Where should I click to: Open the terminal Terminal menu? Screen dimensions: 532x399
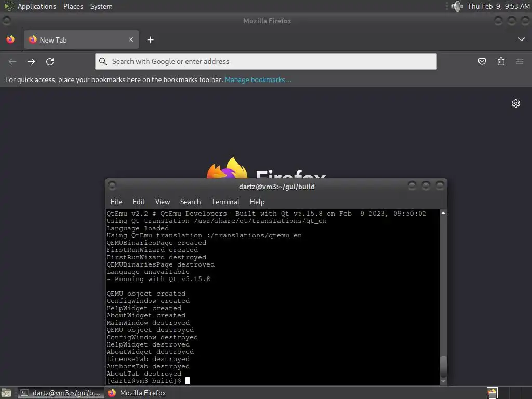pyautogui.click(x=225, y=202)
